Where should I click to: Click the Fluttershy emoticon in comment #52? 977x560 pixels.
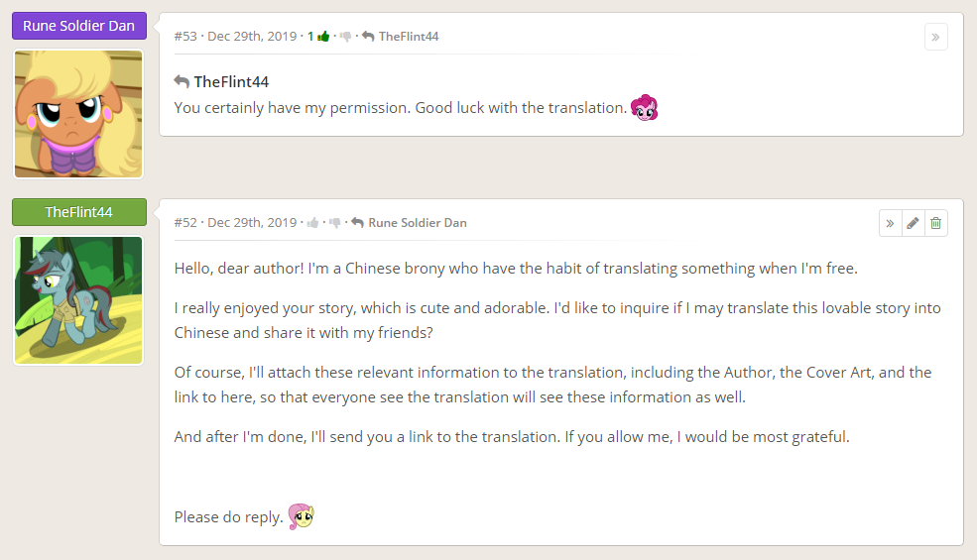(302, 516)
